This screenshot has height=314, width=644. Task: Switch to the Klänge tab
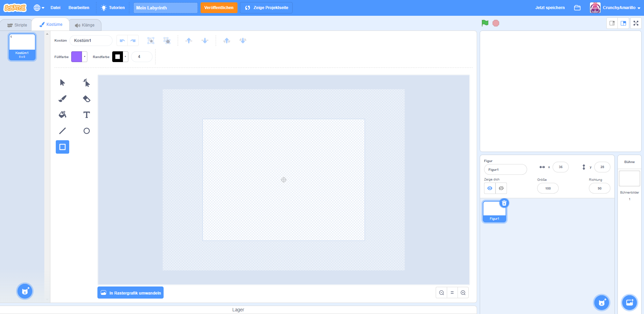85,25
